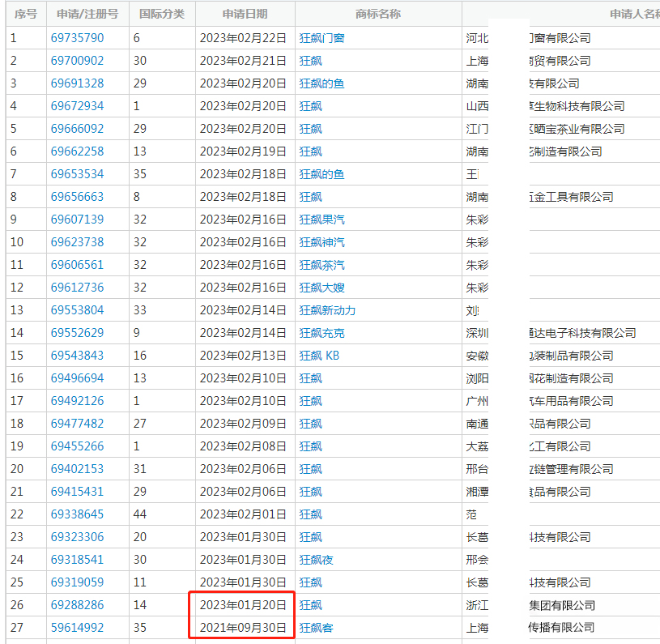
Task: Open trademark 狂飙的鱼 in row 7
Action: [321, 174]
